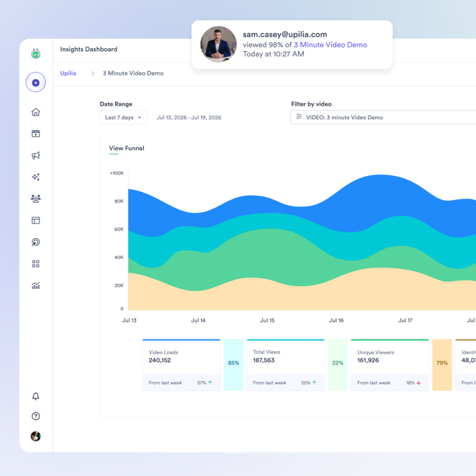Click the Video Loads card
476x476 pixels.
[181, 365]
